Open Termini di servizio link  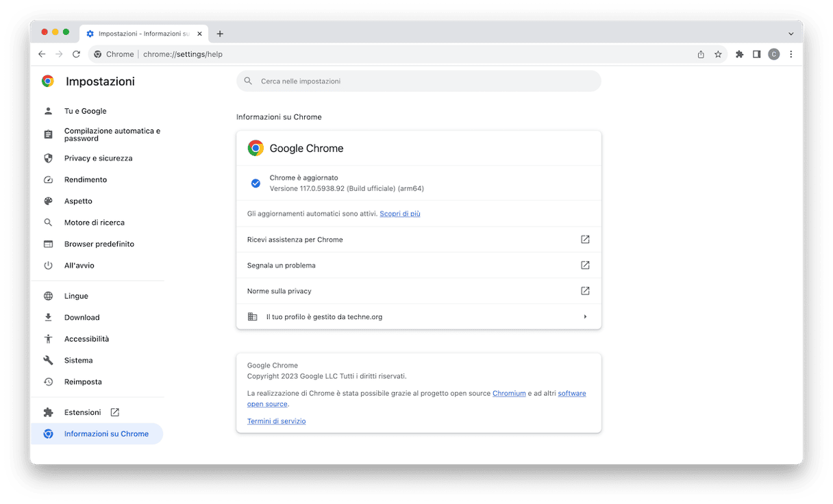[277, 421]
